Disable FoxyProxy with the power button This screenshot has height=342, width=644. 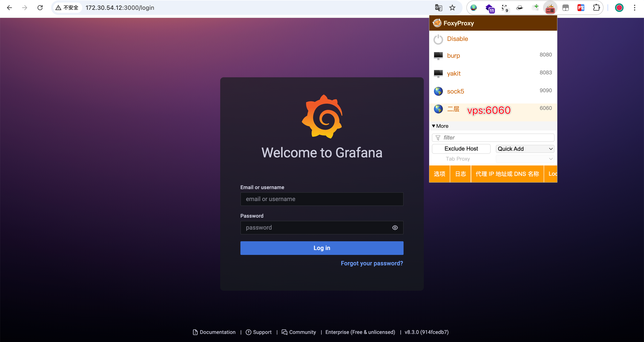(x=438, y=39)
